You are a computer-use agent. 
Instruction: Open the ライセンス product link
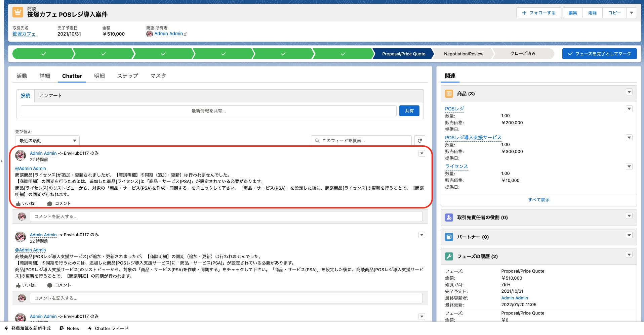[456, 166]
